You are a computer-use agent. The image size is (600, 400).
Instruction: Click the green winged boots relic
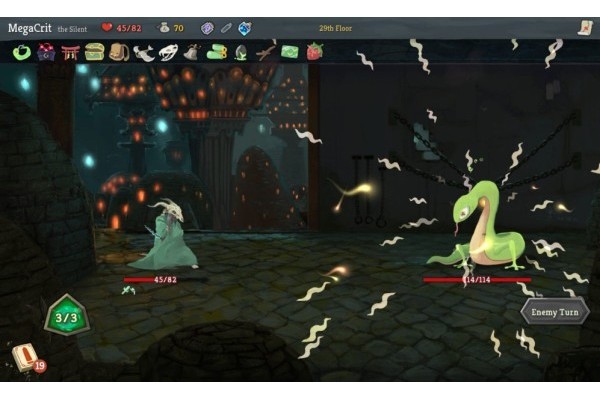point(217,52)
